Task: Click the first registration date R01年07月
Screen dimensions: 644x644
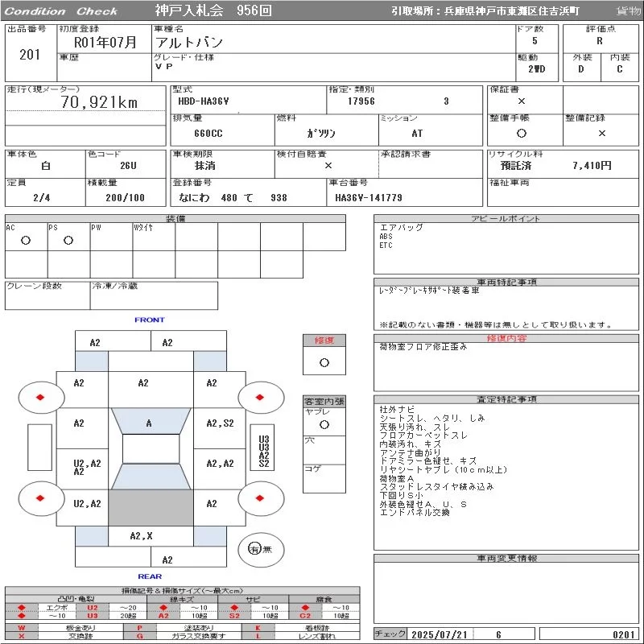Action: pyautogui.click(x=105, y=43)
